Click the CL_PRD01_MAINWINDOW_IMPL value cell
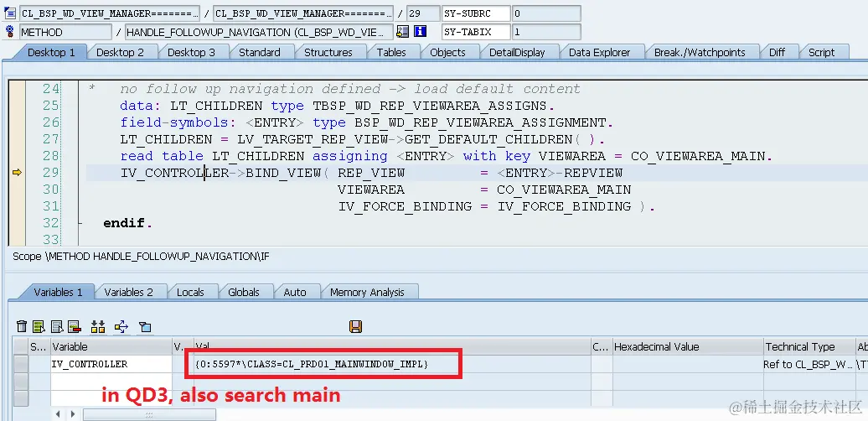The image size is (868, 421). 392,364
